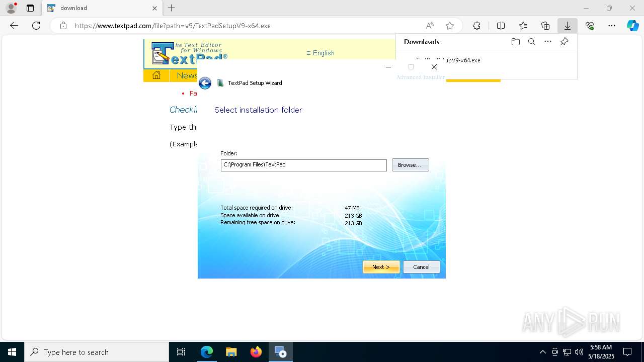Click the installation folder path field
Viewport: 644px width, 362px height.
click(303, 165)
